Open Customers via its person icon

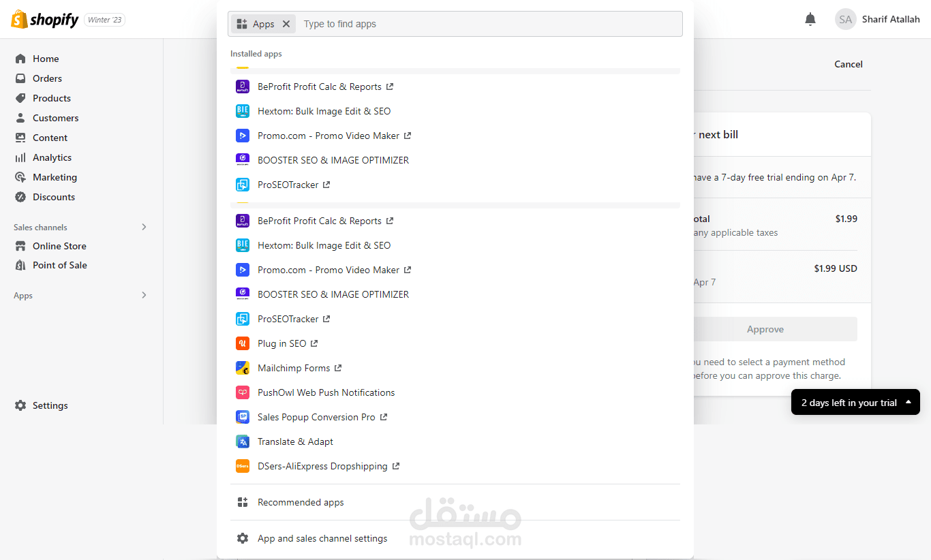pos(20,118)
